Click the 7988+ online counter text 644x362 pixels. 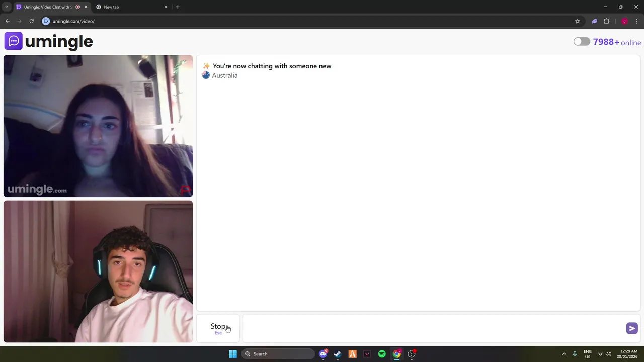tap(617, 42)
